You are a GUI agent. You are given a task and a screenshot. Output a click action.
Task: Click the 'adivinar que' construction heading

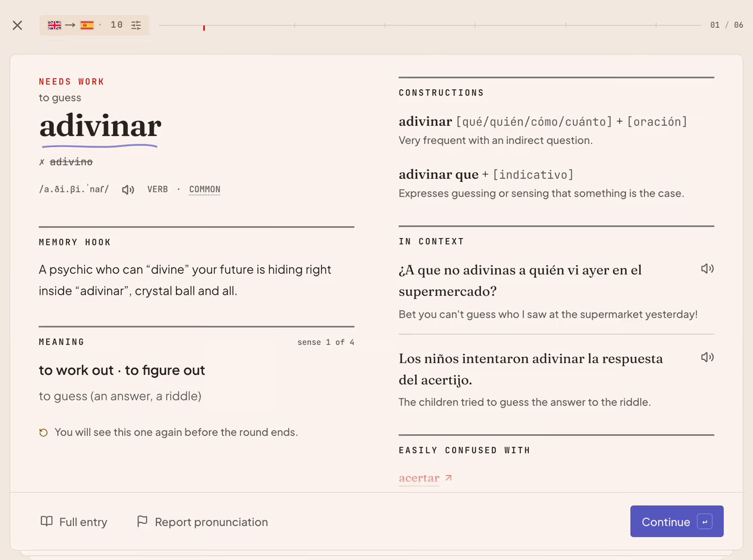(439, 174)
